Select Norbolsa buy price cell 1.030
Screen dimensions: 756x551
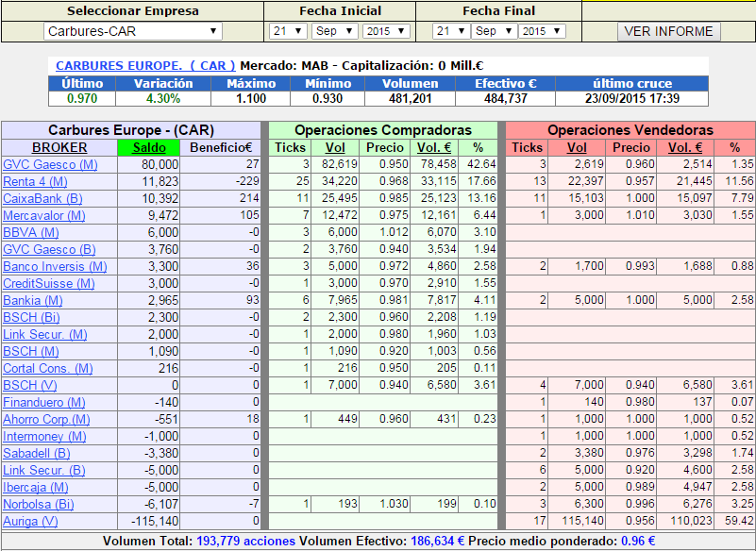point(385,504)
